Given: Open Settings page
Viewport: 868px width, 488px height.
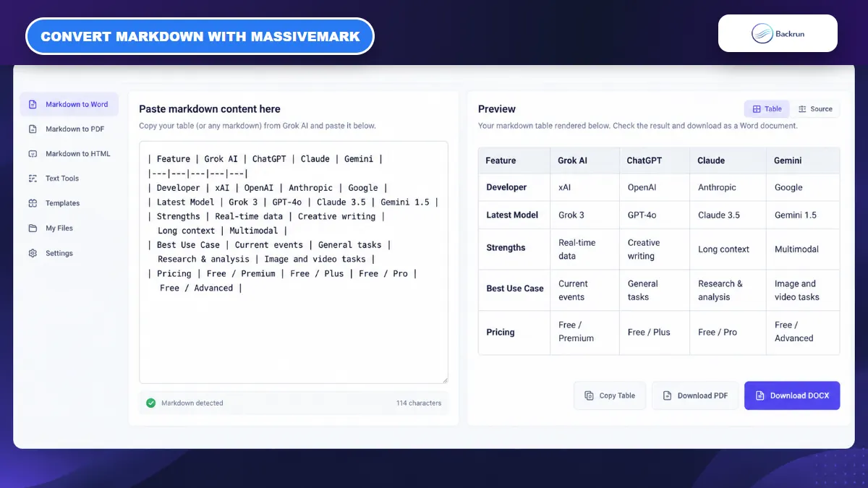Looking at the screenshot, I should click(x=69, y=253).
